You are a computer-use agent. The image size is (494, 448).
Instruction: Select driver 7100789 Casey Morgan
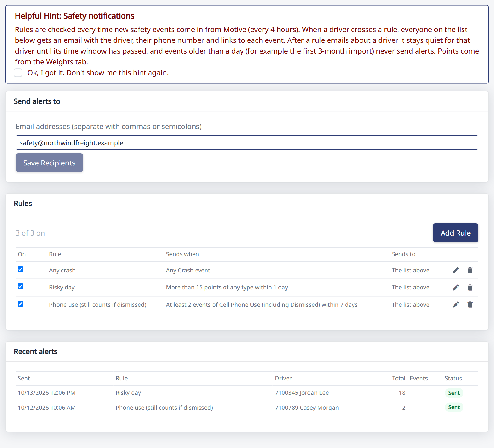(x=307, y=408)
